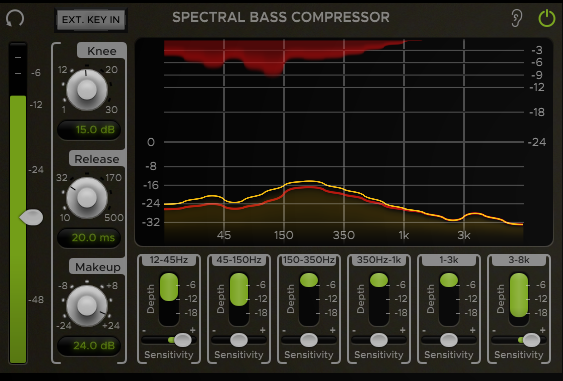
Task: Select the 150-350Hz band label
Action: pyautogui.click(x=309, y=260)
